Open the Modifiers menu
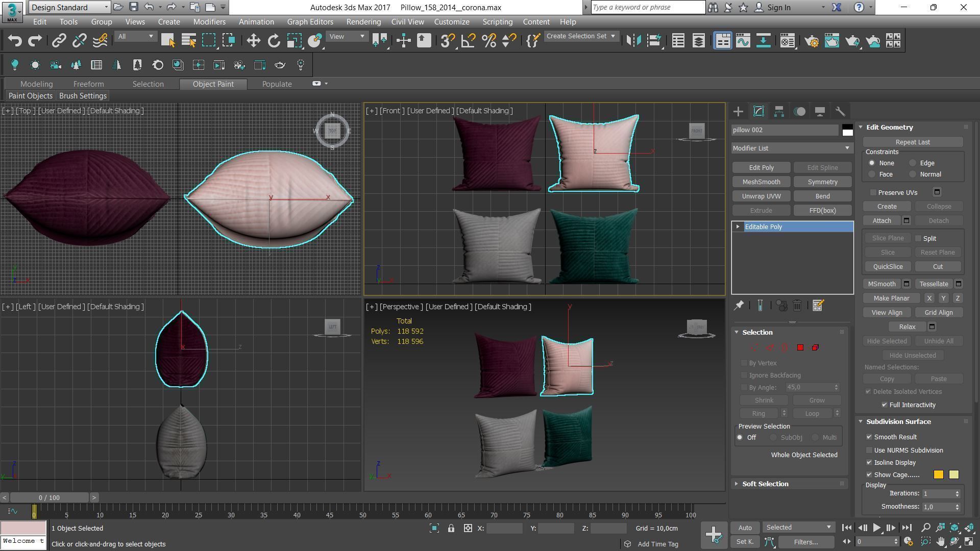The height and width of the screenshot is (551, 980). [x=209, y=22]
